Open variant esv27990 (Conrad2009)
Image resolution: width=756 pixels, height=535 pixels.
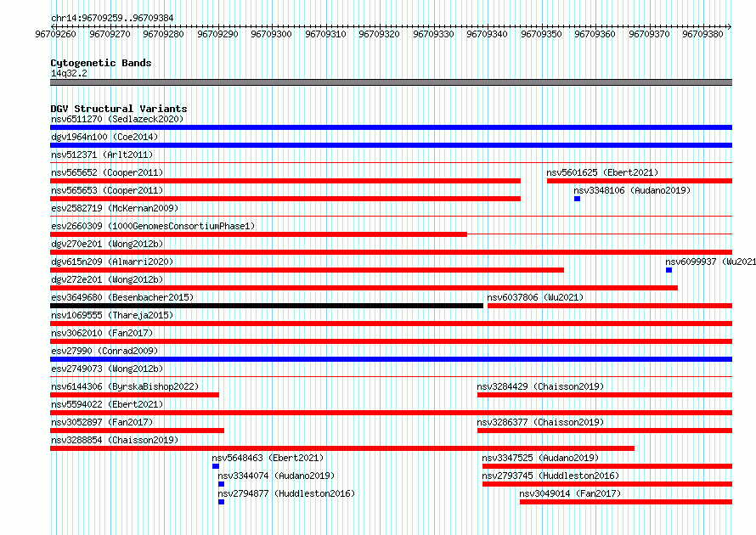point(104,351)
